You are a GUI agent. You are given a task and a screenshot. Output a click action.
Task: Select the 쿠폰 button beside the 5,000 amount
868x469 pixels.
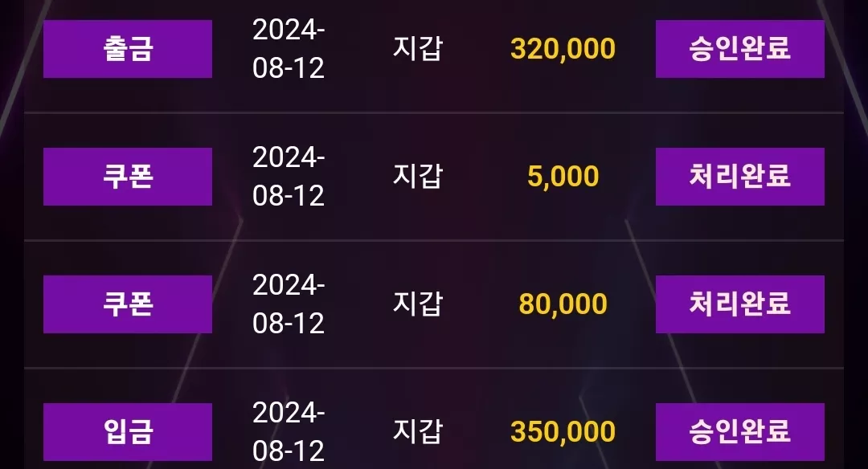(x=127, y=177)
